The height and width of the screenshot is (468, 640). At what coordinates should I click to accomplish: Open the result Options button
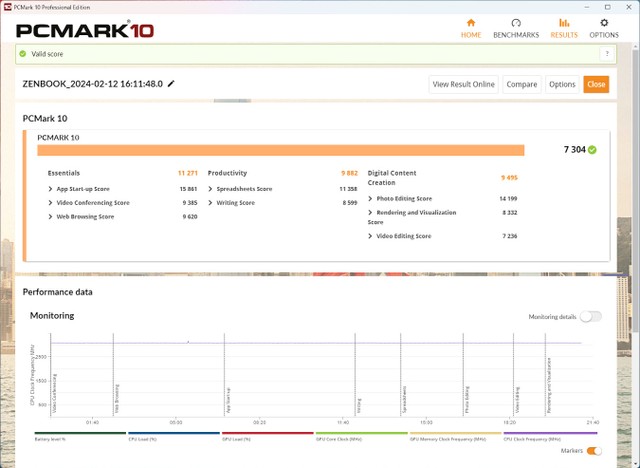click(562, 84)
